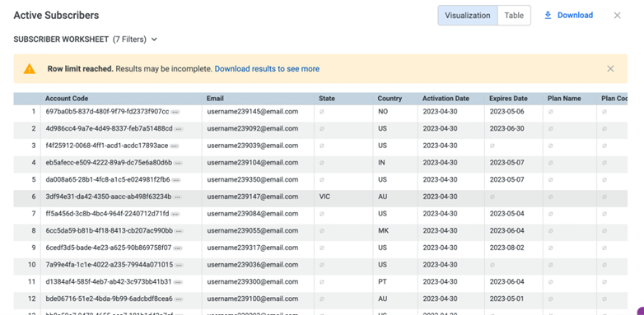Click the warning triangle icon
The image size is (644, 315).
click(x=30, y=68)
